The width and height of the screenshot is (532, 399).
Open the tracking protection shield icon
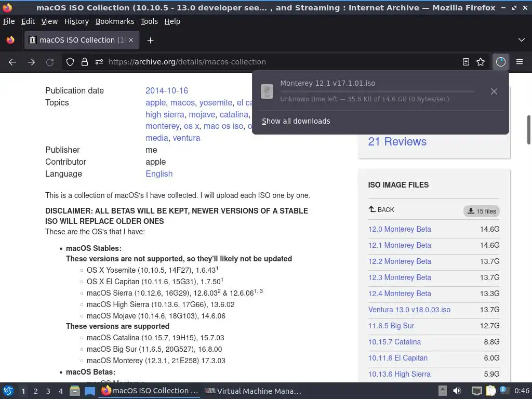pos(70,62)
